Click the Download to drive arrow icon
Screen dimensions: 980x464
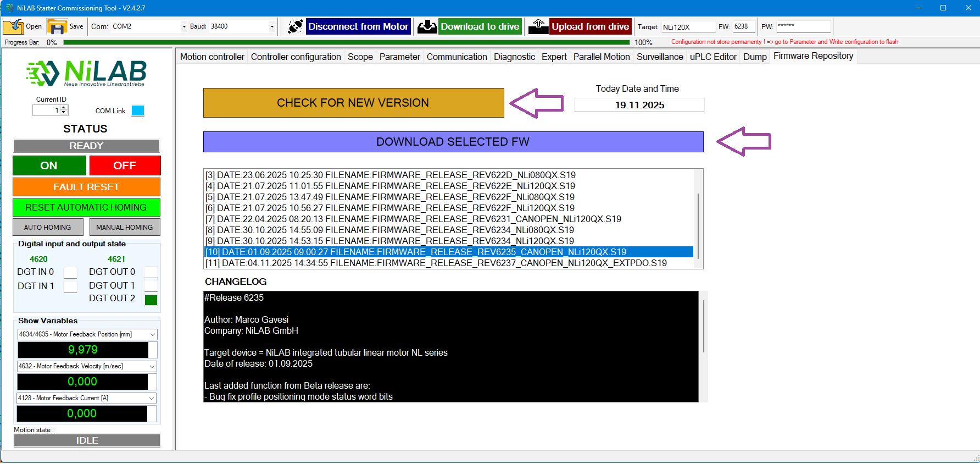click(427, 26)
